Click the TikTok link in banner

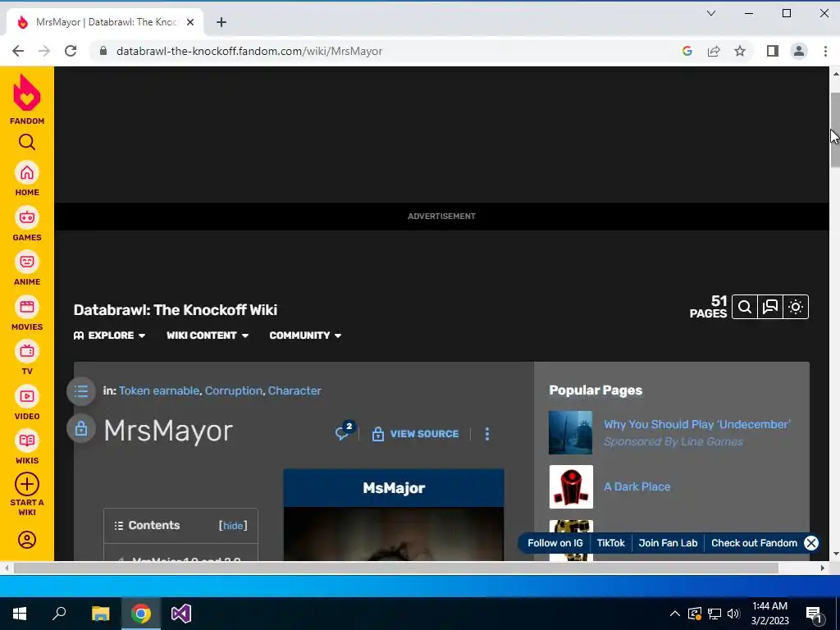pos(610,543)
